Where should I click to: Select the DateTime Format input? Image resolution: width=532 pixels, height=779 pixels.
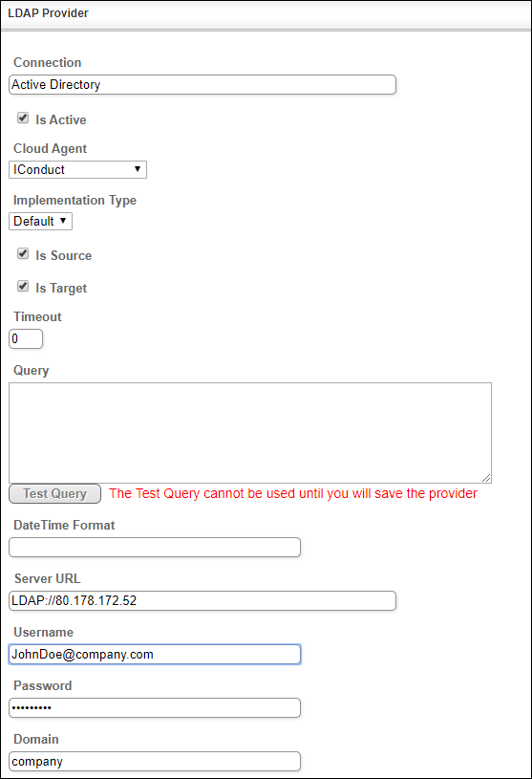click(x=155, y=547)
